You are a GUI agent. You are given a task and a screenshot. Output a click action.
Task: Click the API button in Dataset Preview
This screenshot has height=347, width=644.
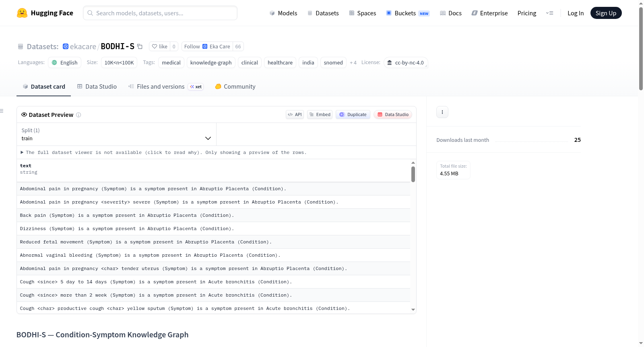click(x=295, y=114)
